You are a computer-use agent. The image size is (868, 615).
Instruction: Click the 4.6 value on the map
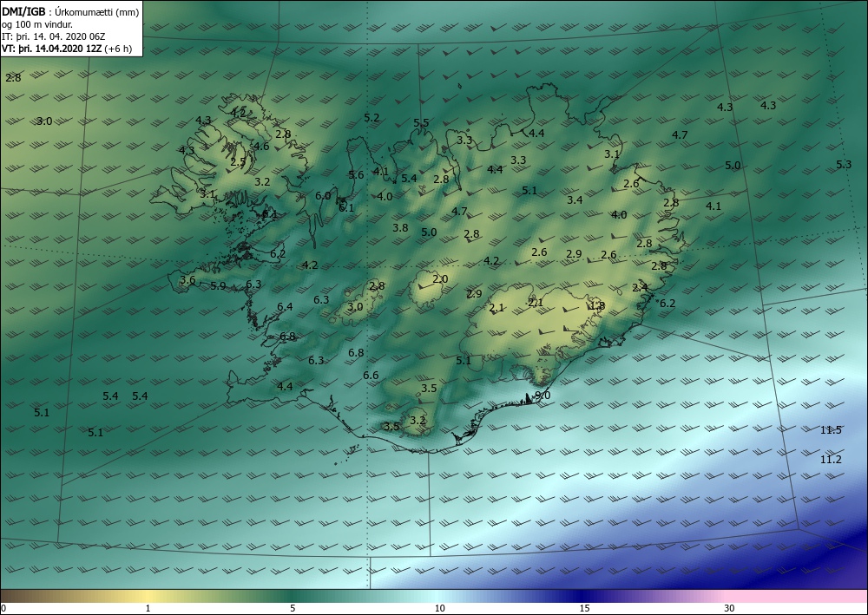click(260, 146)
